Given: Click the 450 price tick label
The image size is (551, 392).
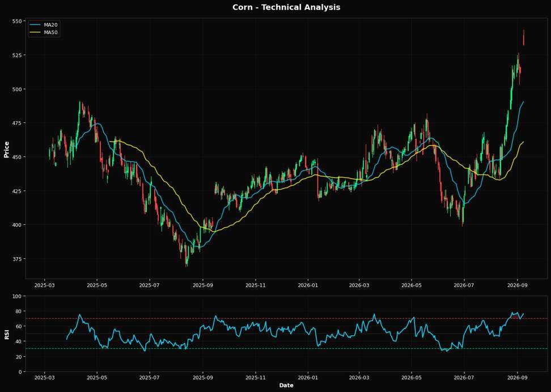Looking at the screenshot, I should tap(17, 157).
